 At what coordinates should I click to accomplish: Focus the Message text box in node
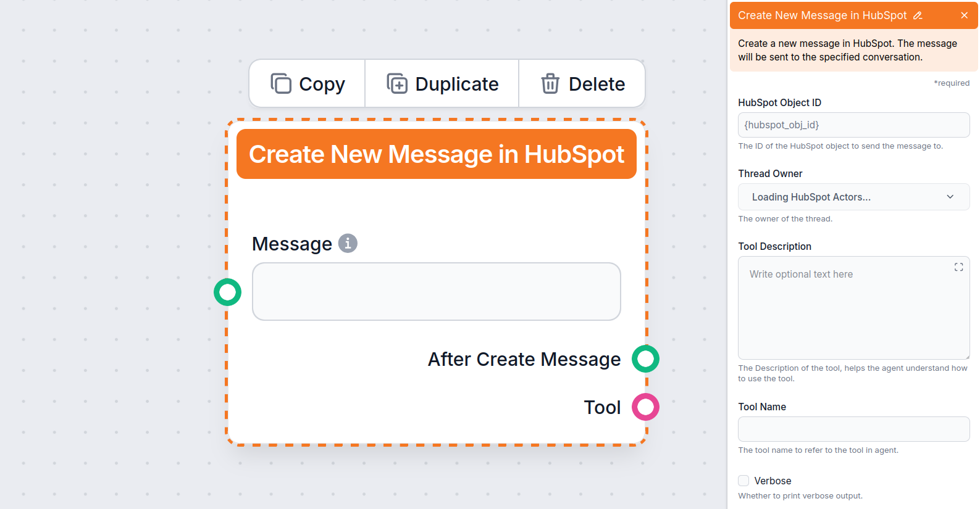pos(437,291)
